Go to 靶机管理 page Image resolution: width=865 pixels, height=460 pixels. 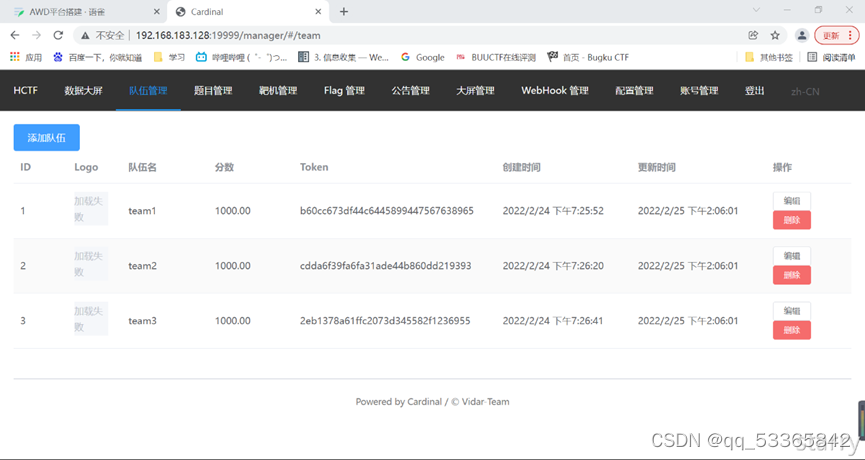(x=278, y=90)
